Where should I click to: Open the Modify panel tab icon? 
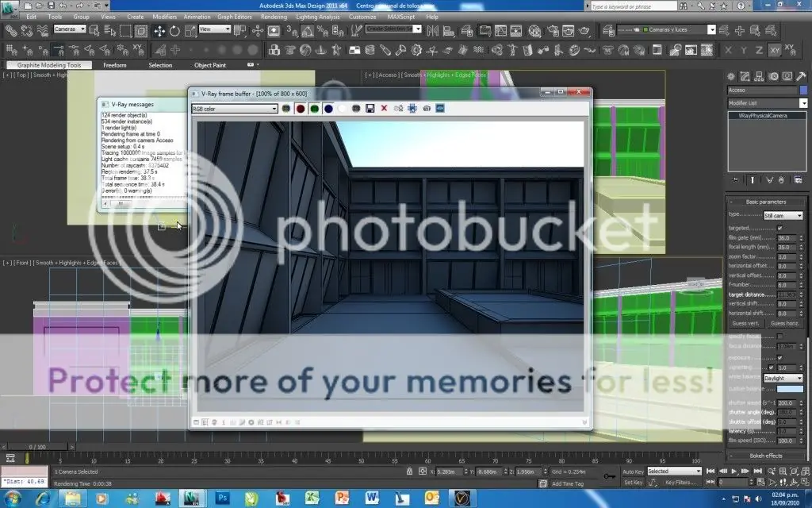click(x=745, y=76)
